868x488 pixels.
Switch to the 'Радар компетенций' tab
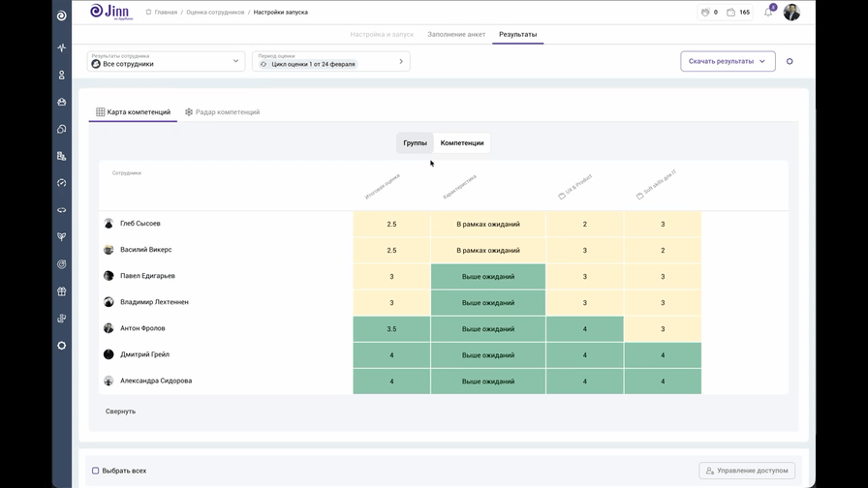(x=222, y=112)
